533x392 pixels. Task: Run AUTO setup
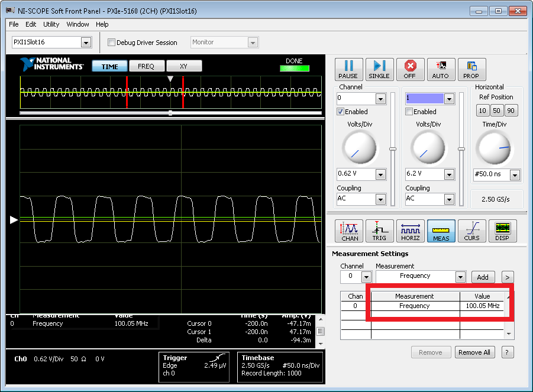[x=441, y=69]
